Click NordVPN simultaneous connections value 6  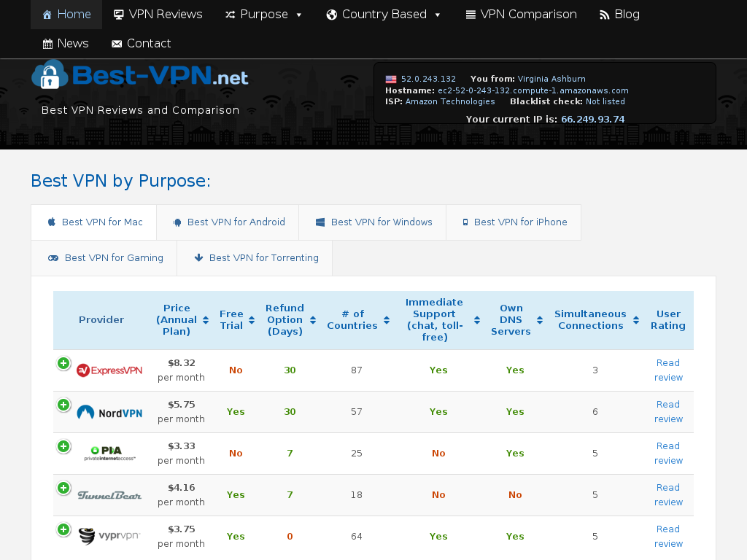595,412
